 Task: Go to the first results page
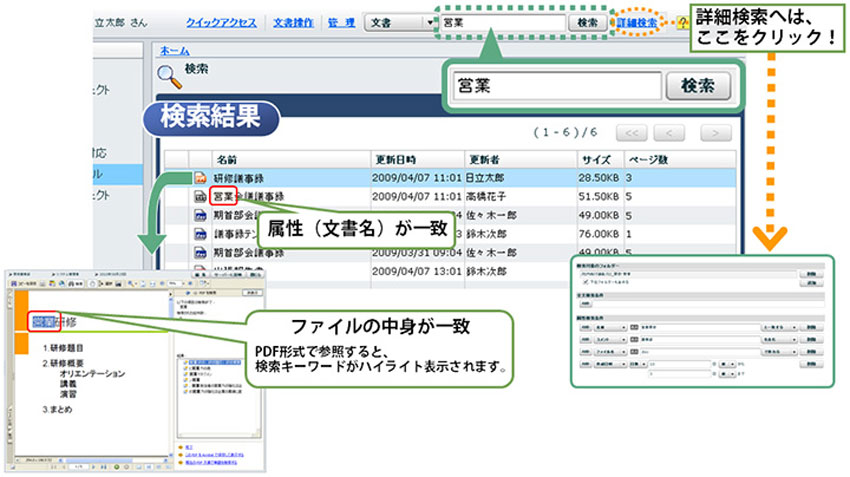pos(631,133)
